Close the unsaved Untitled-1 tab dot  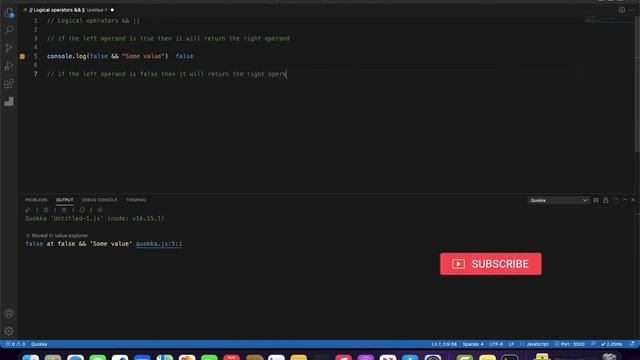(x=112, y=10)
